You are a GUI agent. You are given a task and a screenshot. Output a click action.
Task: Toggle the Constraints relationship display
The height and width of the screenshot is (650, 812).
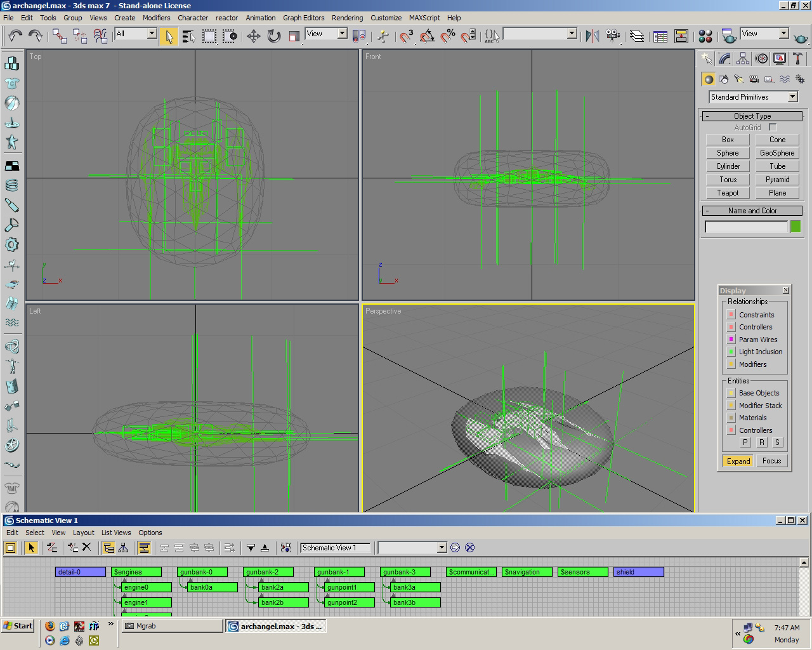coord(731,315)
